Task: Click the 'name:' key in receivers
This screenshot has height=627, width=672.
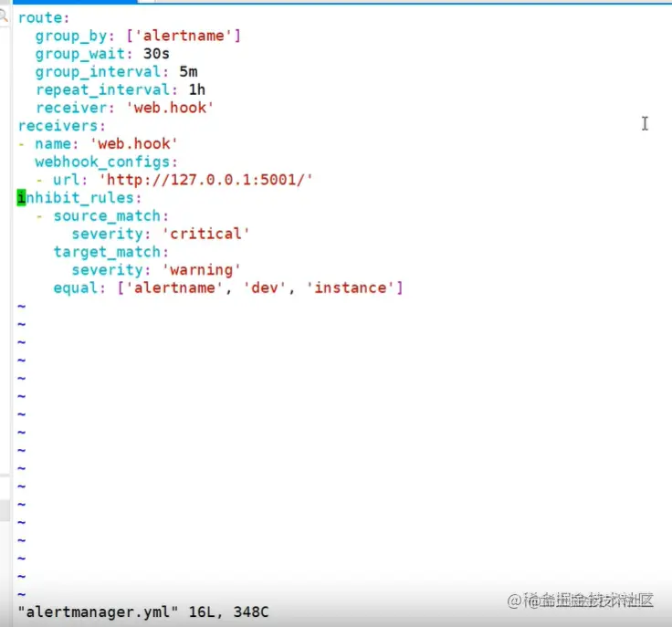Action: coord(57,144)
